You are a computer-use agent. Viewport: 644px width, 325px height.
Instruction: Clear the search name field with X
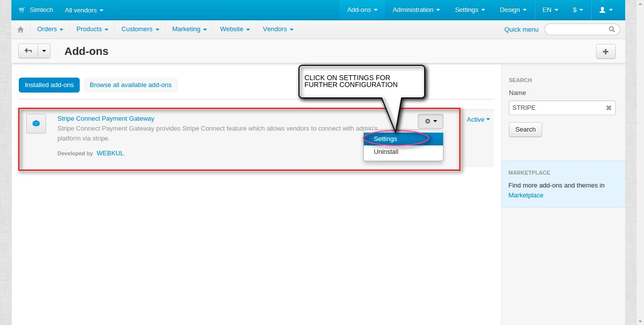pyautogui.click(x=609, y=108)
